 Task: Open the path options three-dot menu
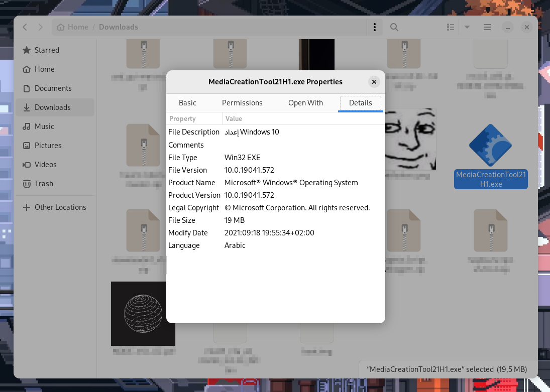tap(375, 27)
